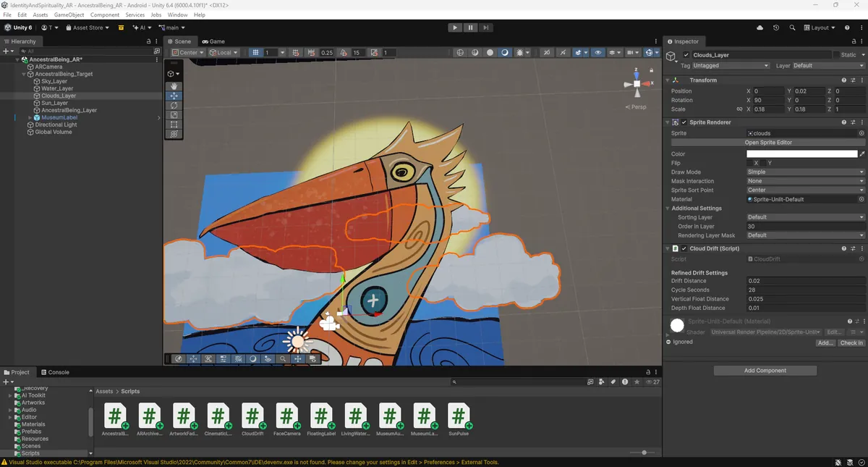Viewport: 868px width, 467px height.
Task: Select the Move tool in scene toolbar
Action: coord(174,96)
